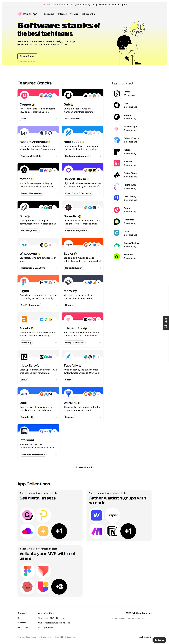Screen dimensions: 169x644
Task: Open the Discourse icon in Last updated
Action: click(x=117, y=221)
